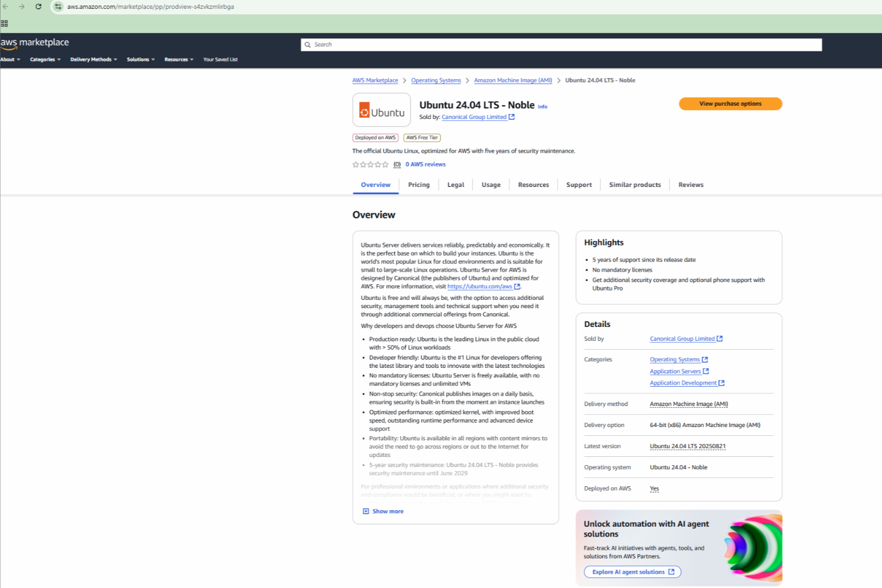This screenshot has height=588, width=882.
Task: Open the site information icon in address bar
Action: pyautogui.click(x=58, y=7)
